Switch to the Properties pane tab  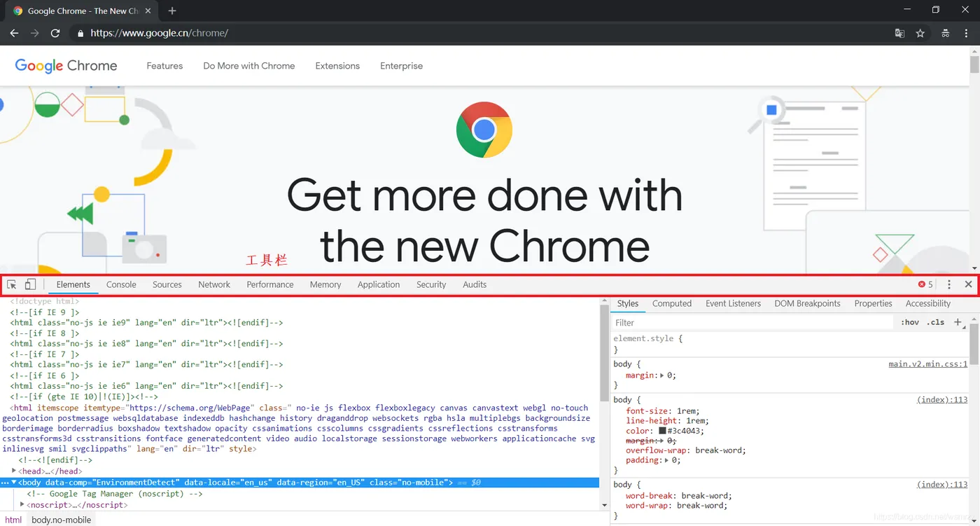click(873, 303)
